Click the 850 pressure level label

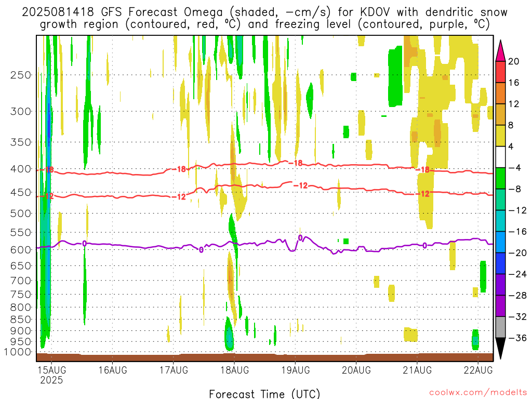21,320
